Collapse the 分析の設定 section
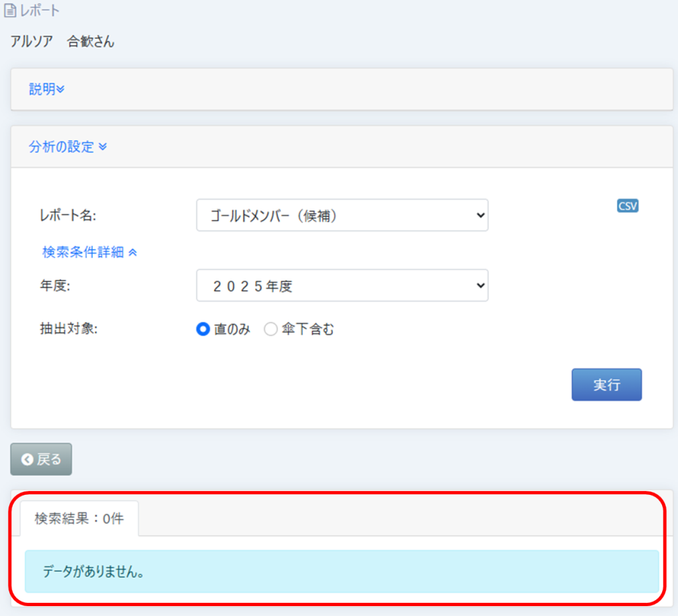 coord(62,147)
